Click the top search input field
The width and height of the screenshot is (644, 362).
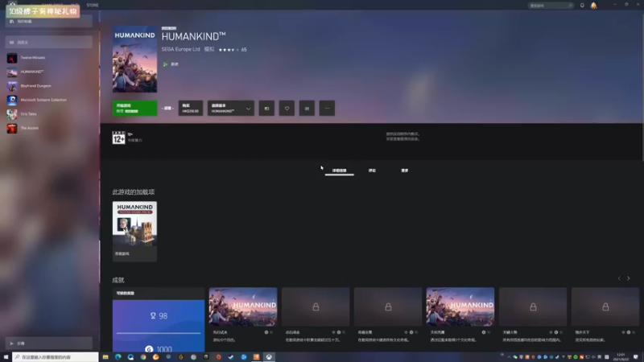(x=551, y=6)
